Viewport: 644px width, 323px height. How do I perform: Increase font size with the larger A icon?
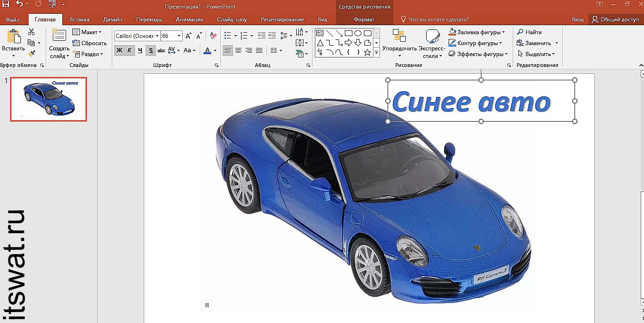(188, 36)
